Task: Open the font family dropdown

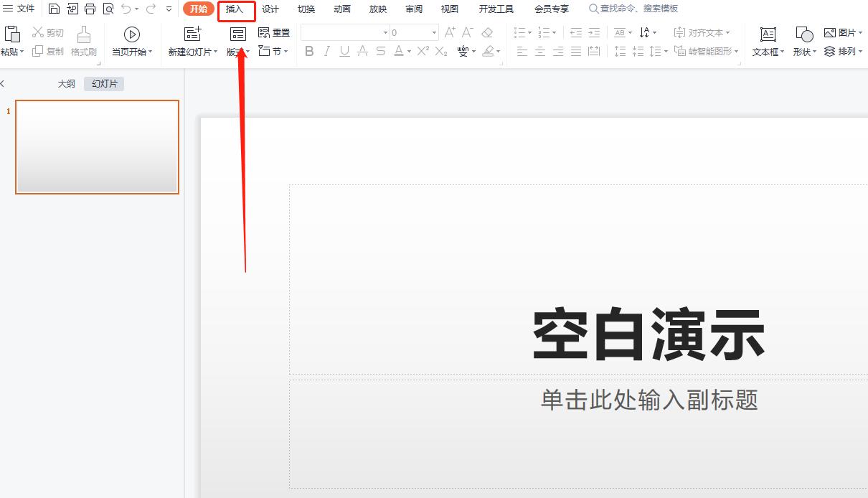Action: click(x=385, y=32)
